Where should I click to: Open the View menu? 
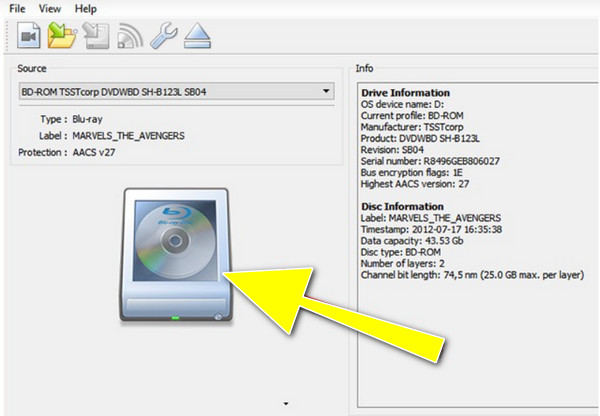point(50,8)
